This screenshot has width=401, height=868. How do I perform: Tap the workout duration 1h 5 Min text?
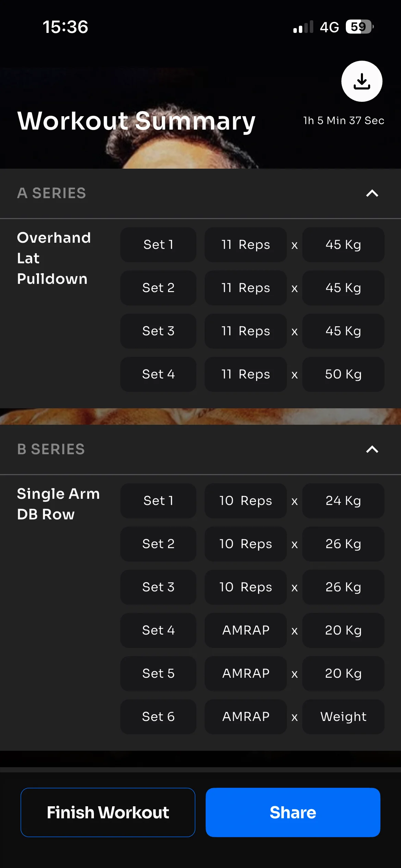point(343,121)
